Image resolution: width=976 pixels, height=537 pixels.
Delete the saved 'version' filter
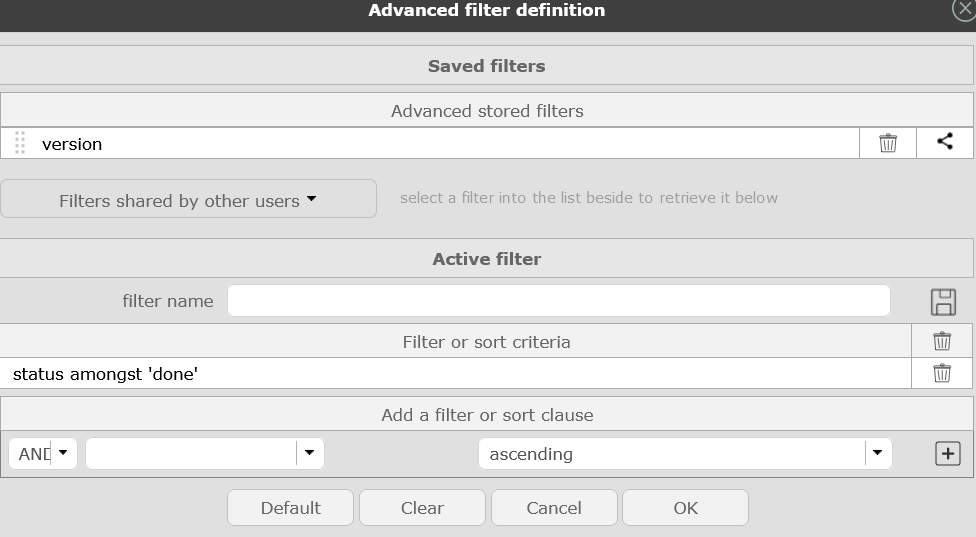[x=888, y=143]
